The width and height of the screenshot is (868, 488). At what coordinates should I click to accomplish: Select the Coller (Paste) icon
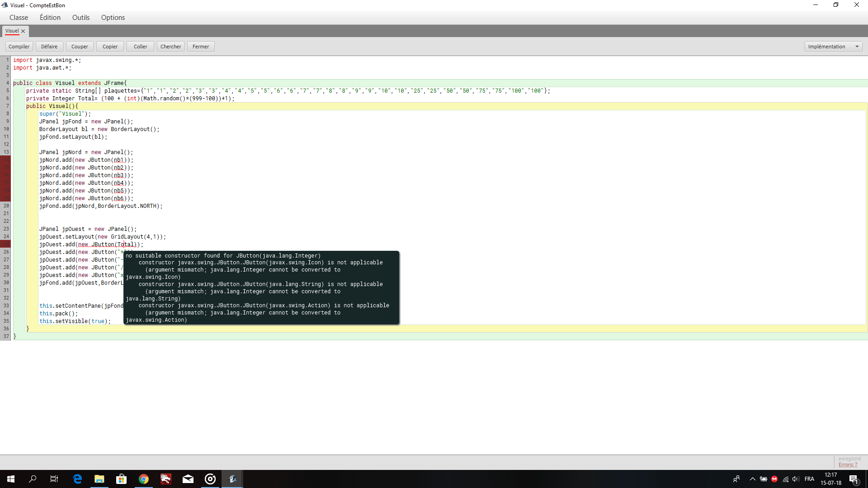click(x=140, y=47)
